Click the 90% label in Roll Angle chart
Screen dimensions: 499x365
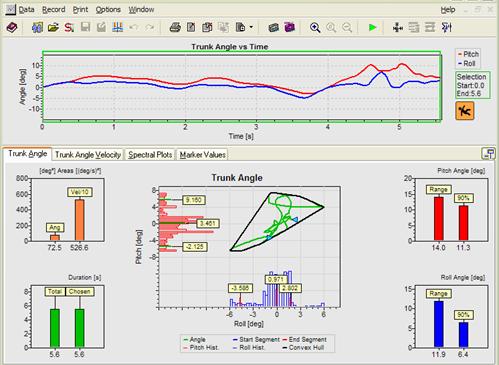(463, 315)
